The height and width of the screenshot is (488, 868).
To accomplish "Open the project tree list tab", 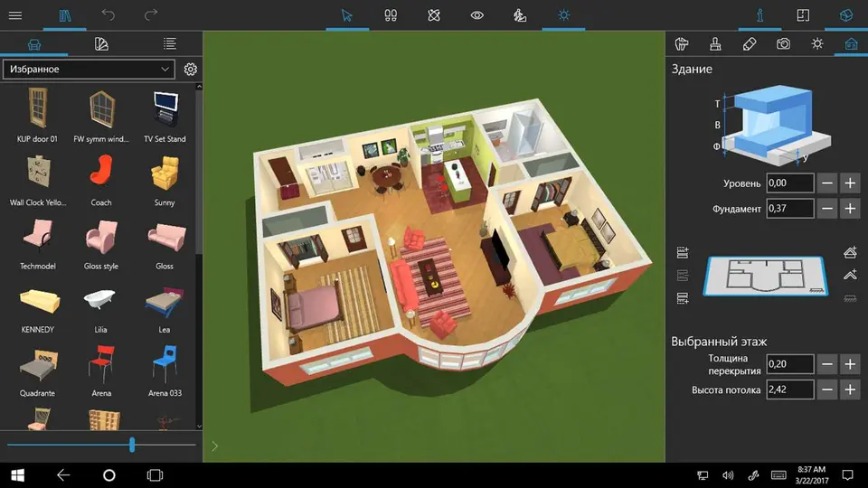I will 169,43.
